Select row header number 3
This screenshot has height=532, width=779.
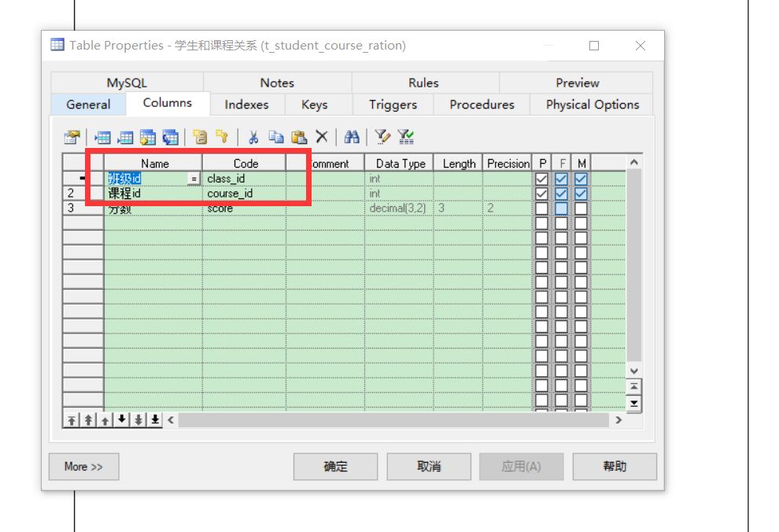pos(83,208)
